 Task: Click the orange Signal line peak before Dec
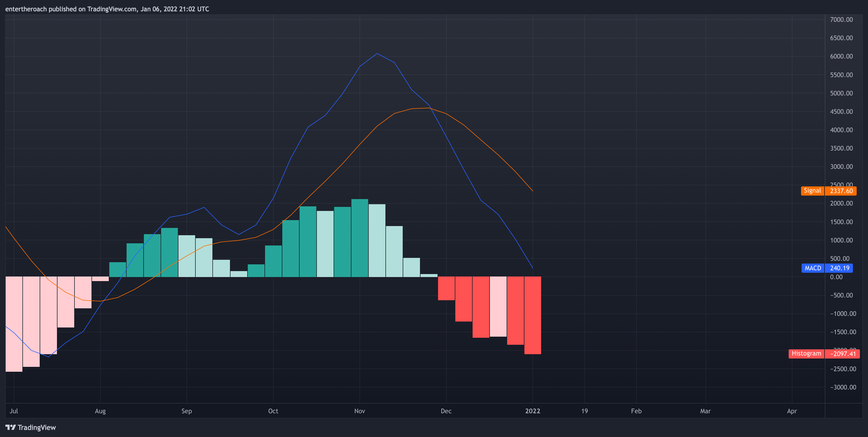click(x=429, y=108)
